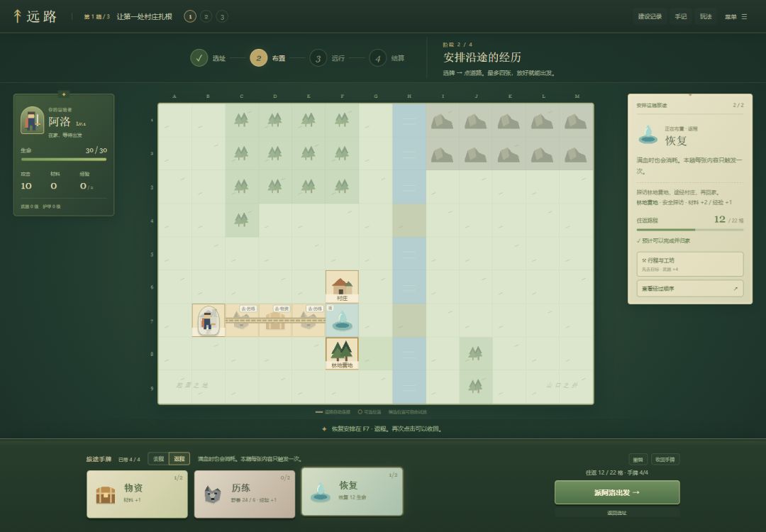Screen dimensions: 766x532
Task: Click the 恢复 fountain icon in the side panel
Action: pyautogui.click(x=648, y=135)
